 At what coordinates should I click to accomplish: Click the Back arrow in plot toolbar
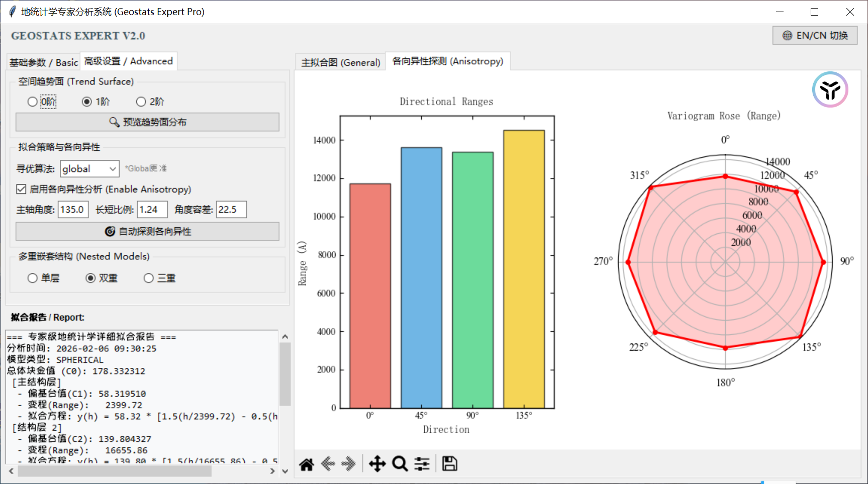coord(328,464)
